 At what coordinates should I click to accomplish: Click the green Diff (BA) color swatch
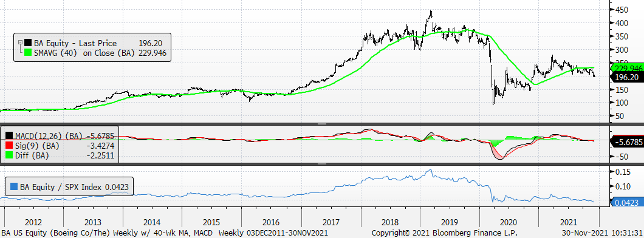click(10, 155)
